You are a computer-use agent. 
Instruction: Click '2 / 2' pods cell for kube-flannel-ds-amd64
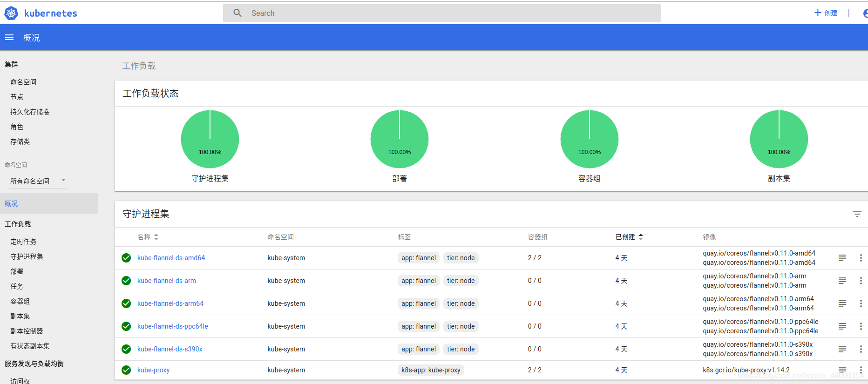tap(535, 258)
